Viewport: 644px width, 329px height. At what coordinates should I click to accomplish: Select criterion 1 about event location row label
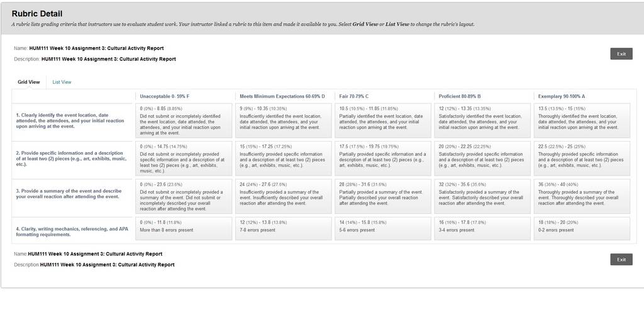(x=70, y=121)
